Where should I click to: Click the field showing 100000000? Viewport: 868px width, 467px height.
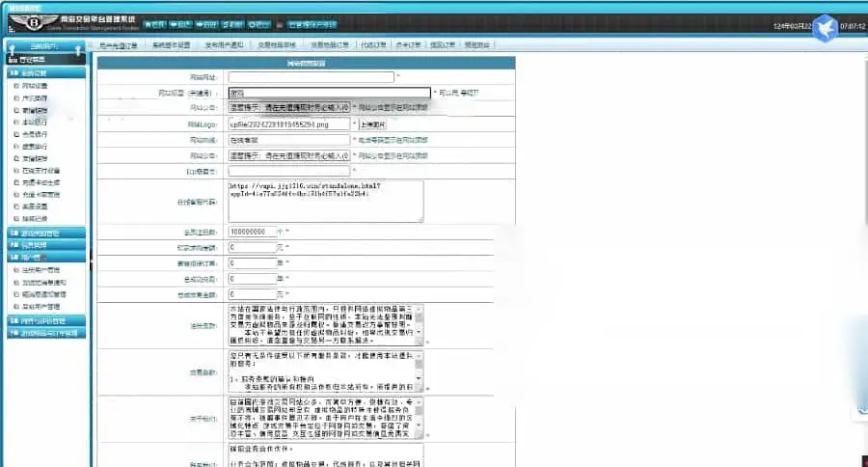(x=253, y=232)
